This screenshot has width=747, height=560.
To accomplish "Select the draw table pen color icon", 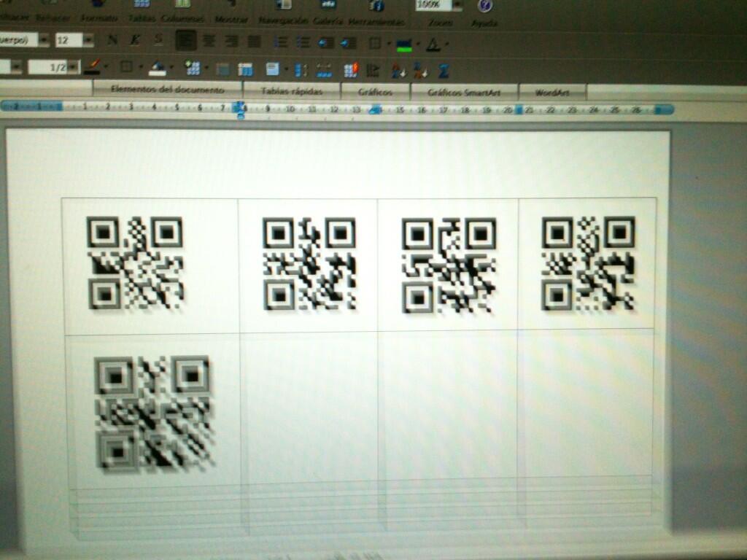I will pyautogui.click(x=93, y=66).
